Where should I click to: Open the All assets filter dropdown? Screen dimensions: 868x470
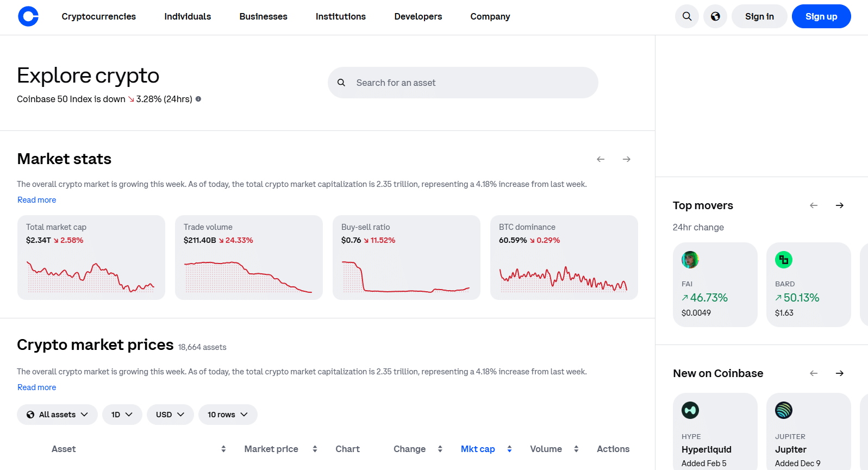(57, 415)
